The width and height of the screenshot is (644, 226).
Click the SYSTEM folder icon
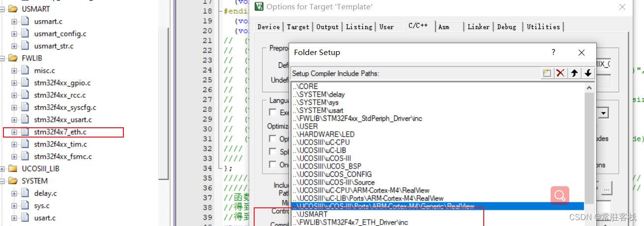tap(13, 181)
